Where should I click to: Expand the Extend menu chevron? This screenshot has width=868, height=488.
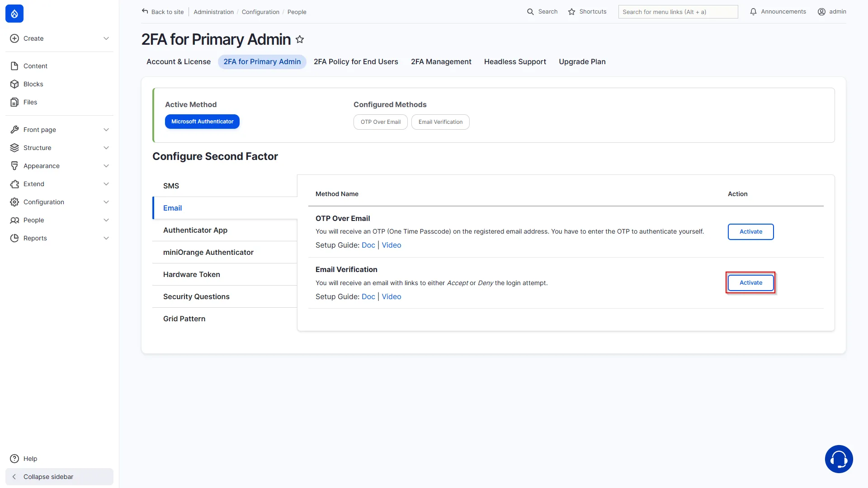pos(106,184)
